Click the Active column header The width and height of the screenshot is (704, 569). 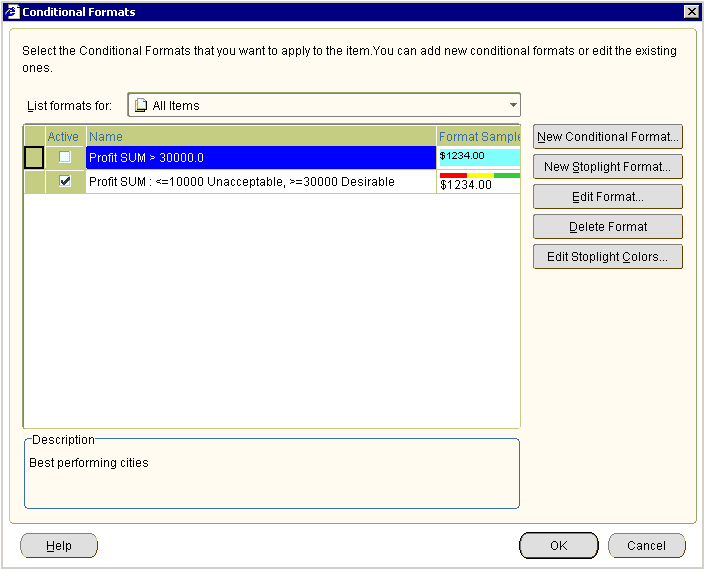click(66, 137)
